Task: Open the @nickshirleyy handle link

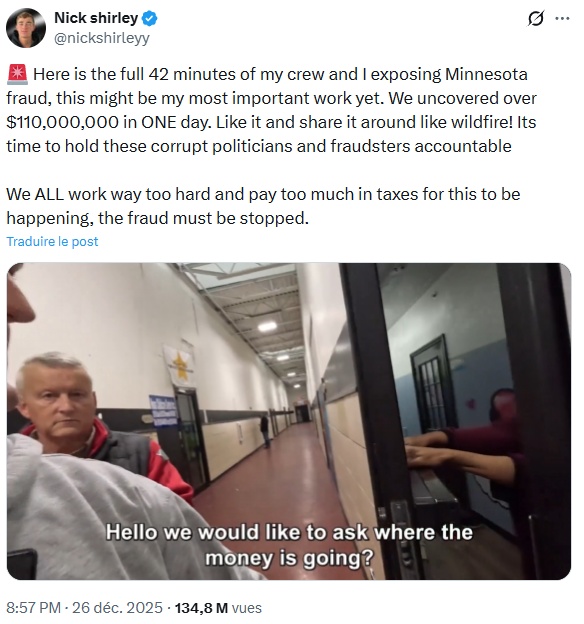Action: [102, 38]
